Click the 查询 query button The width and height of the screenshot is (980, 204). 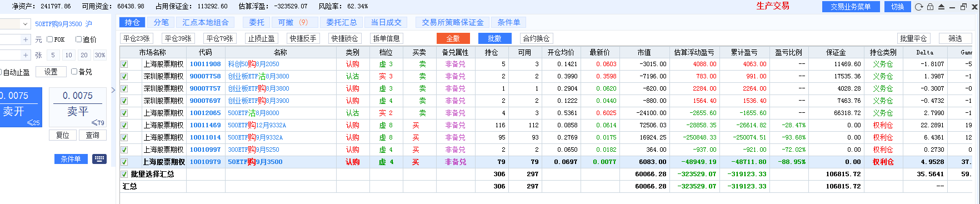pos(92,135)
